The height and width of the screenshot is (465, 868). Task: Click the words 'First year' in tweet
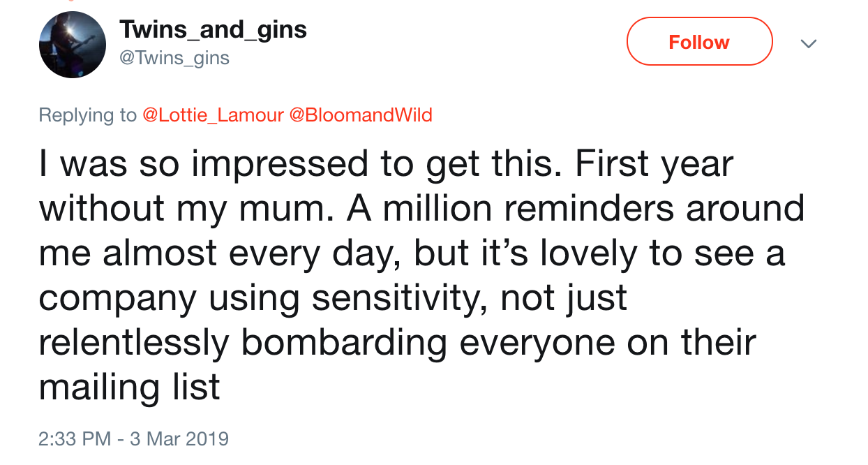click(654, 165)
